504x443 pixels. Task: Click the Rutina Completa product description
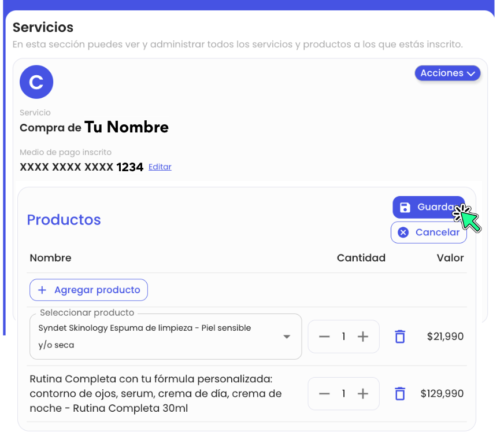tap(155, 393)
